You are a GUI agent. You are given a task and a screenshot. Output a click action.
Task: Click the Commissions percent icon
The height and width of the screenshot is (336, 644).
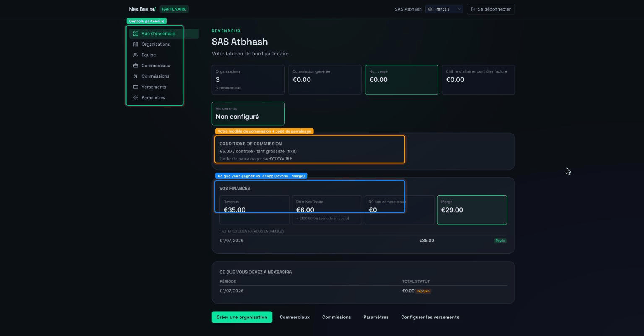pyautogui.click(x=136, y=76)
